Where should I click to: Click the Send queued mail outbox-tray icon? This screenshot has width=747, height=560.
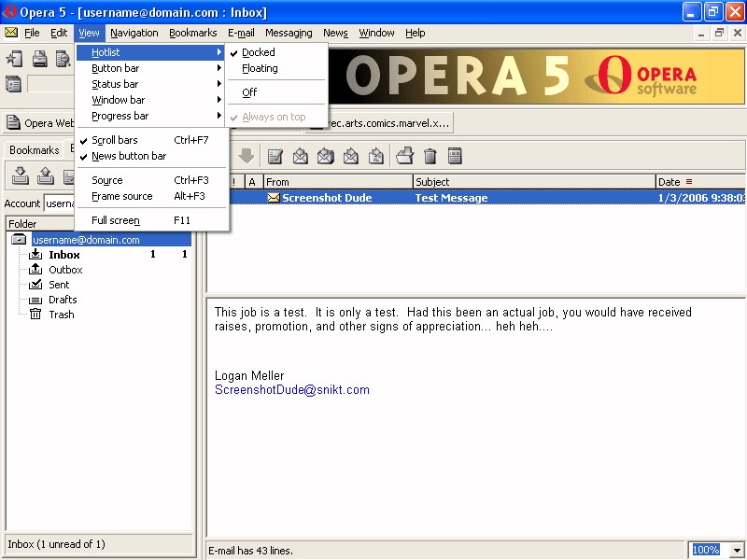tap(45, 175)
